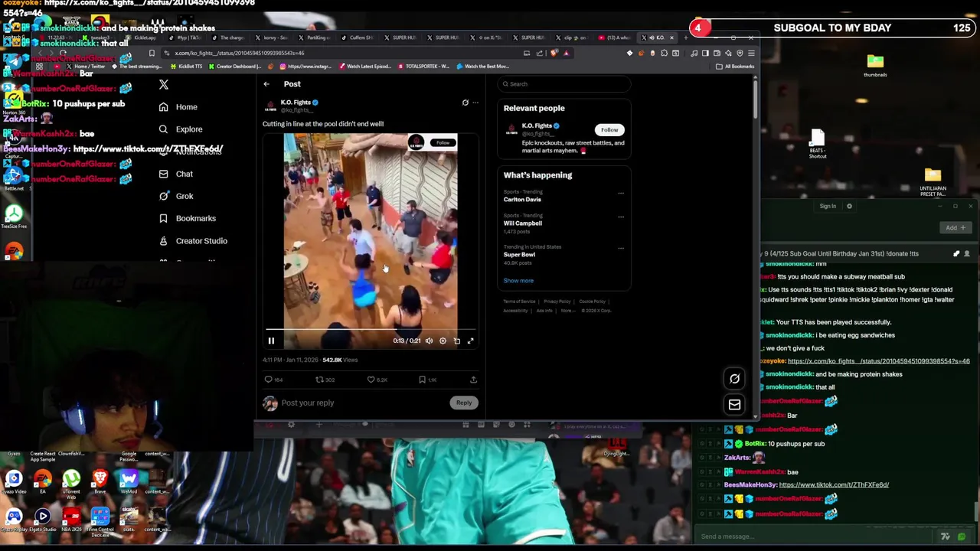
Task: Close the active K.O. browser tab
Action: 672,37
